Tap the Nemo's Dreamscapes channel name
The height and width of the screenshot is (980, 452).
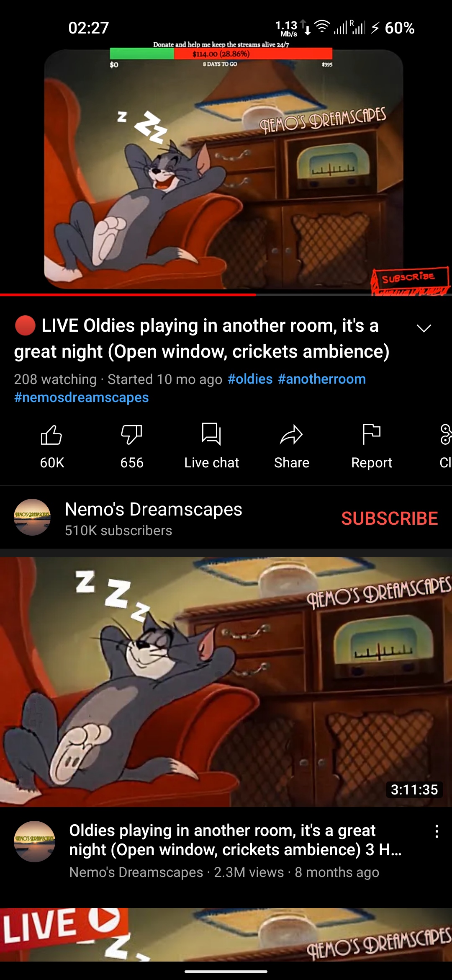[154, 509]
